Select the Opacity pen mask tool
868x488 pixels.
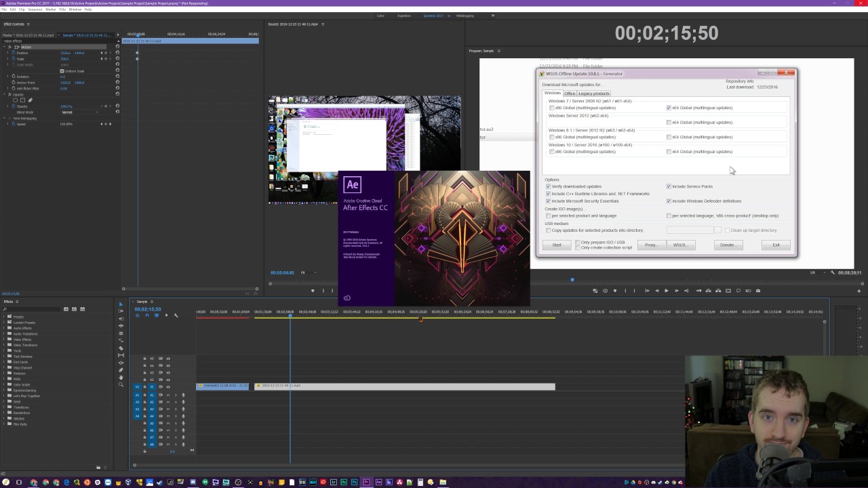tap(30, 100)
